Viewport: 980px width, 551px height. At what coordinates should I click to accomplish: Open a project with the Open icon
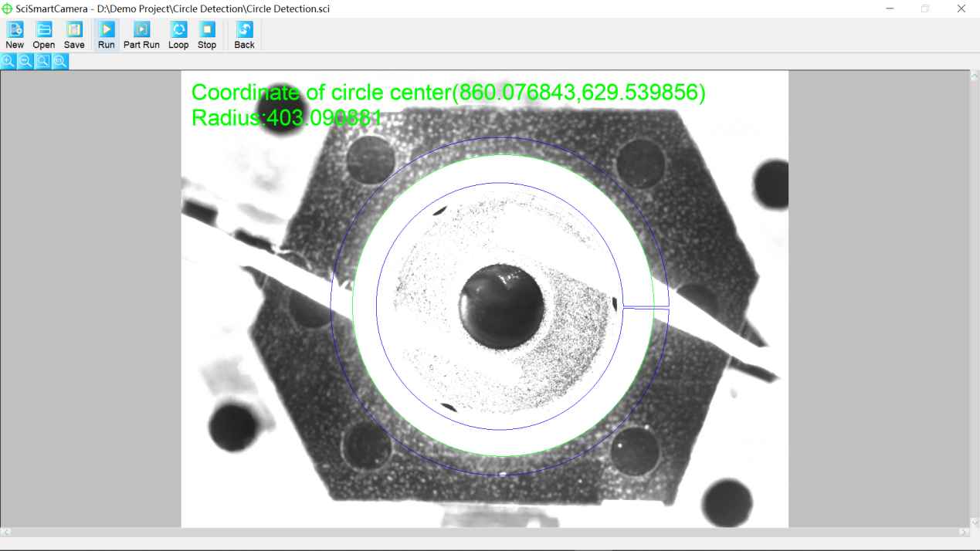coord(43,35)
